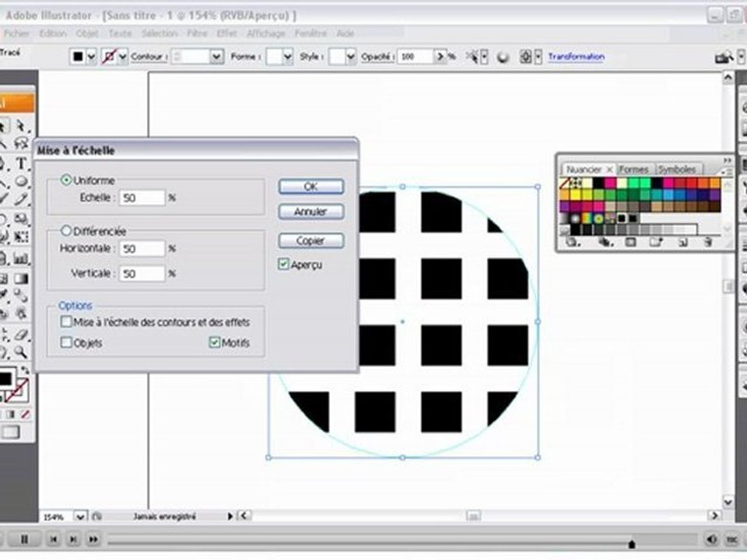Select the Lasso tool in toolbox
Viewport: 747px width, 560px height.
(22, 143)
